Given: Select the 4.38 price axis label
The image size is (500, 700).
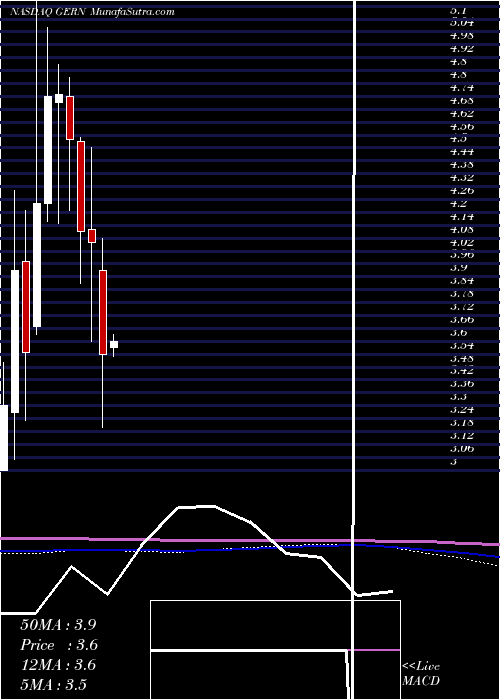Looking at the screenshot, I should (x=462, y=165).
